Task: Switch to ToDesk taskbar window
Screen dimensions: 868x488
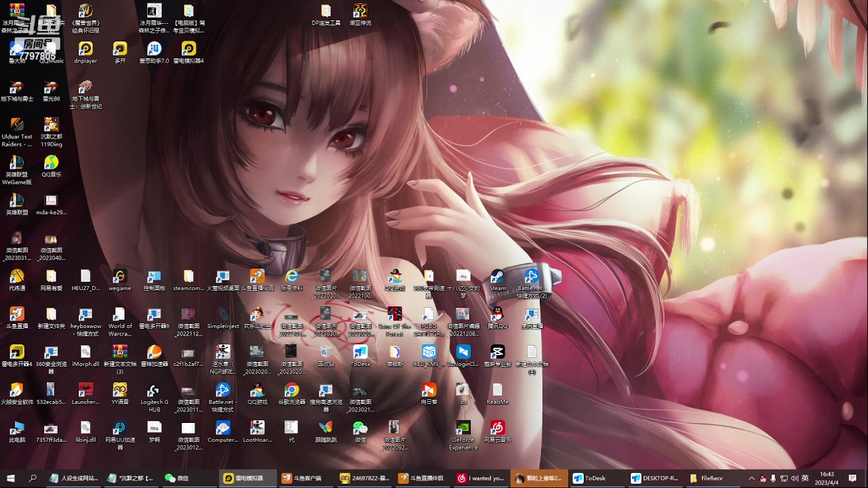Action: click(597, 478)
